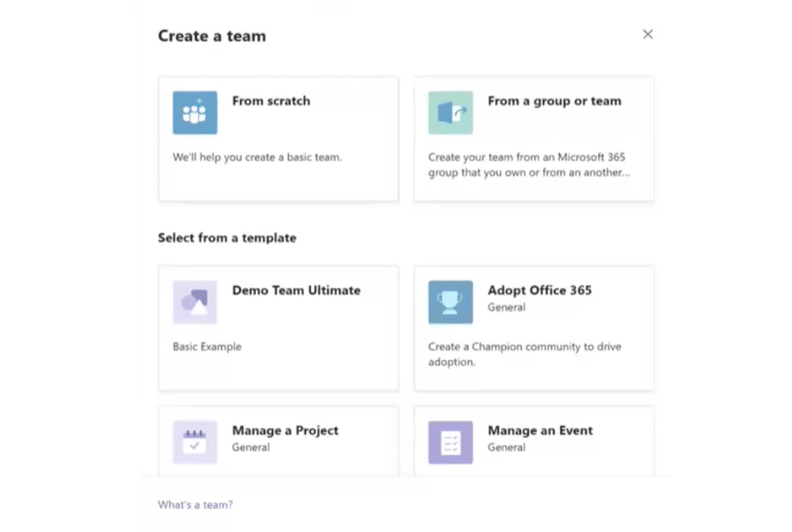The image size is (792, 532).
Task: Close the Create a team dialog
Action: [x=648, y=34]
